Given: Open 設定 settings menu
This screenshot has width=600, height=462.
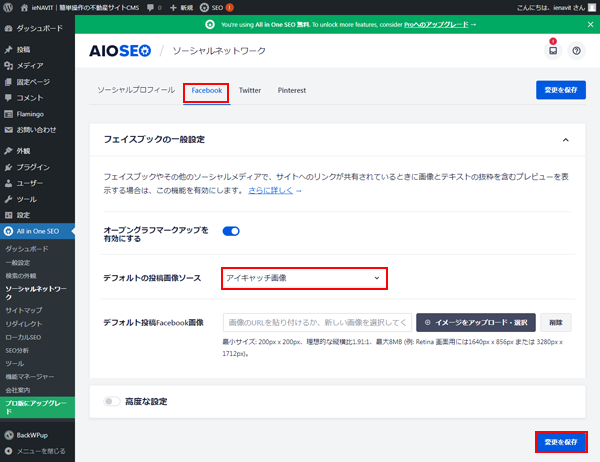Looking at the screenshot, I should click(38, 215).
